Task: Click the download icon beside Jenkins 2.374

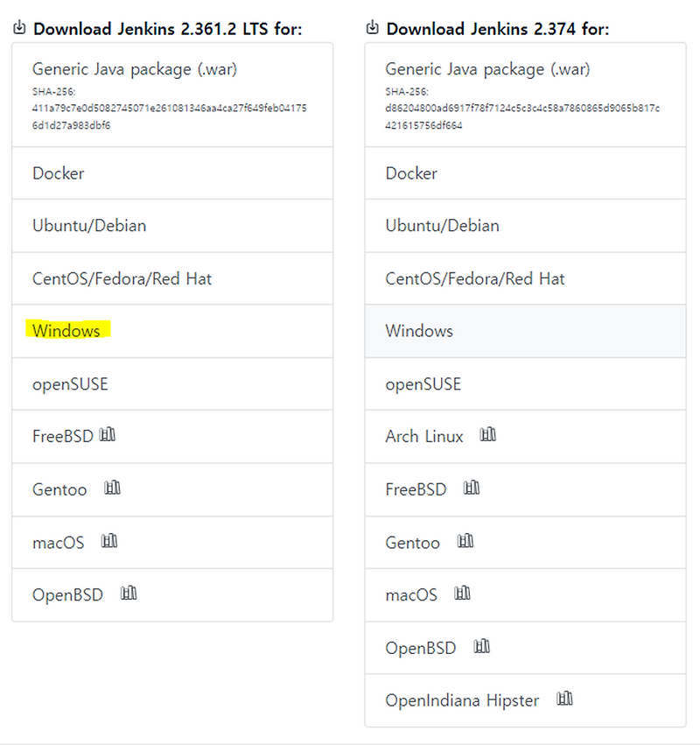Action: (373, 28)
